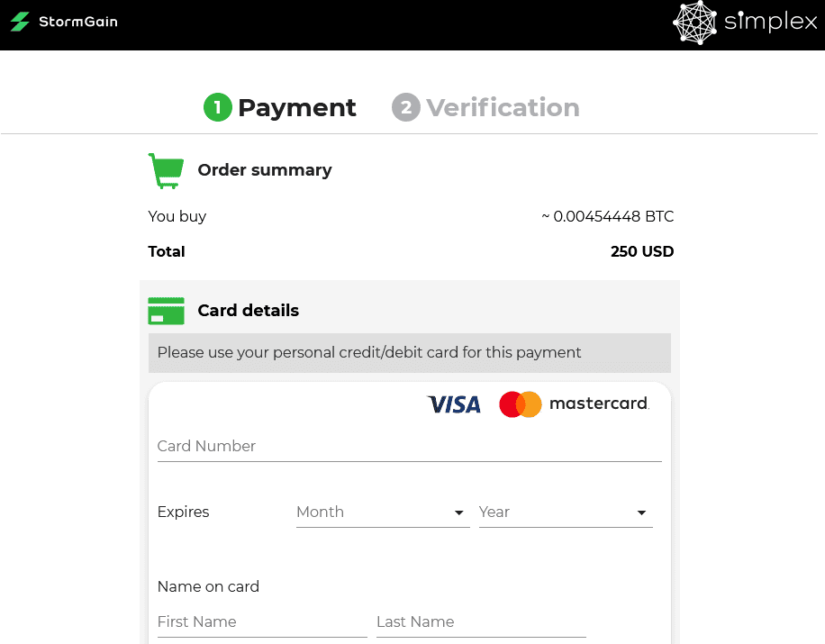Image resolution: width=825 pixels, height=644 pixels.
Task: Focus the Card Number field
Action: (x=409, y=447)
